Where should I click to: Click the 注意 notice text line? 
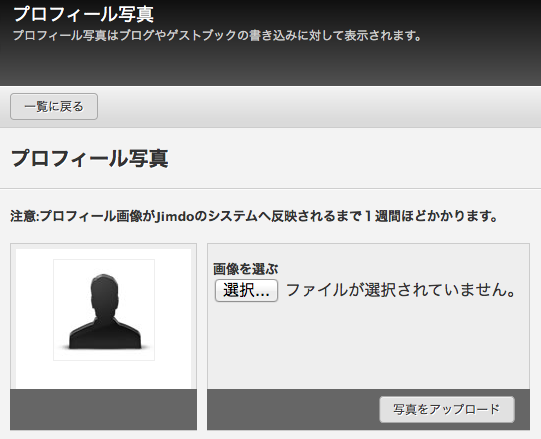pyautogui.click(x=254, y=216)
